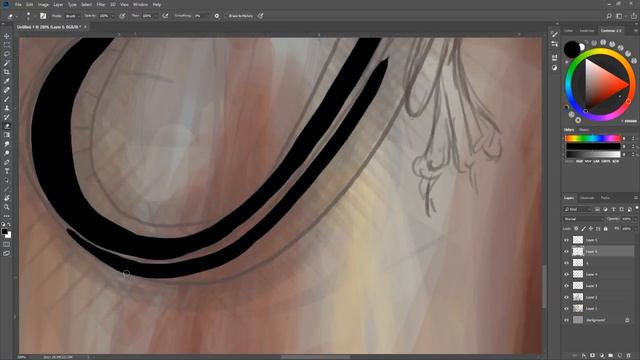Screen dimensions: 640x360
Task: Toggle Erase to History option
Action: click(240, 16)
